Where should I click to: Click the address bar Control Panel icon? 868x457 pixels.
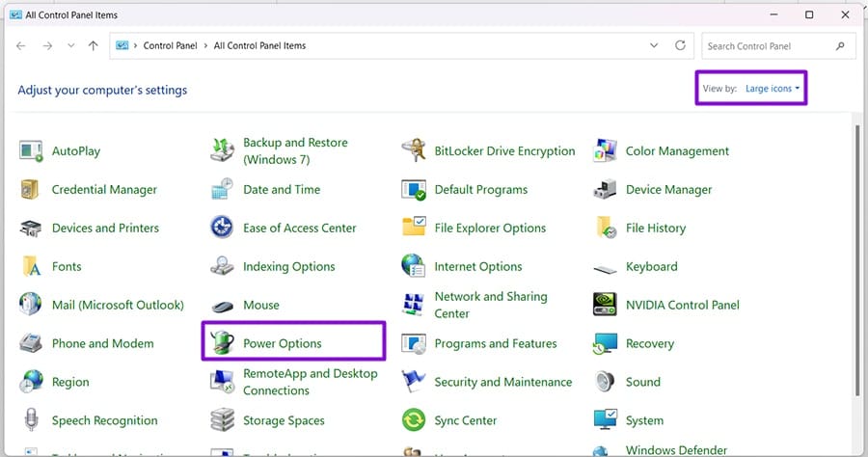pos(122,45)
